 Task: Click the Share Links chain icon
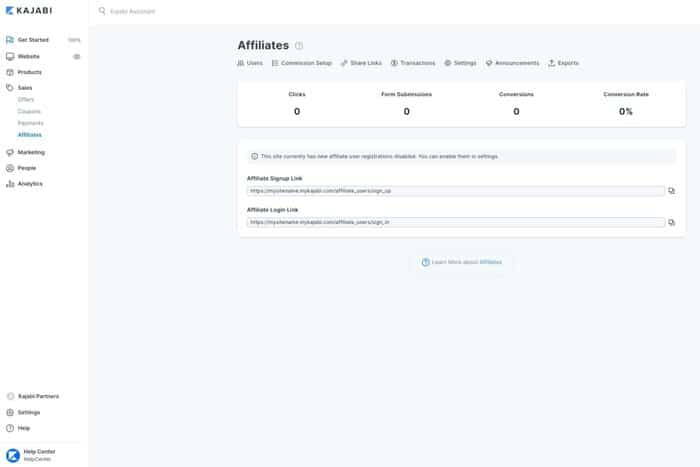click(344, 63)
